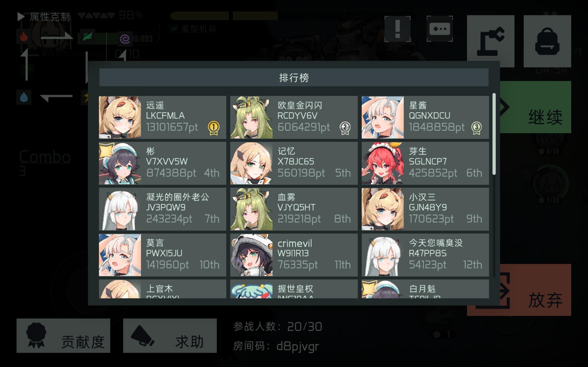
Task: Open the 贡献度 contribution button
Action: click(x=63, y=335)
